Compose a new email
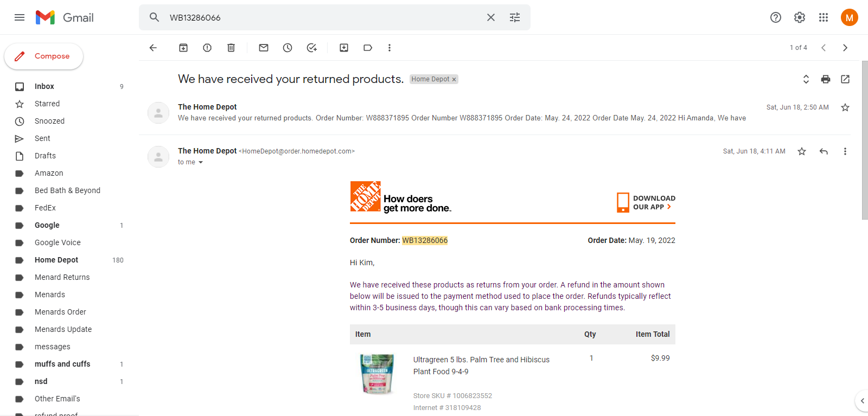Image resolution: width=868 pixels, height=416 pixels. point(43,56)
